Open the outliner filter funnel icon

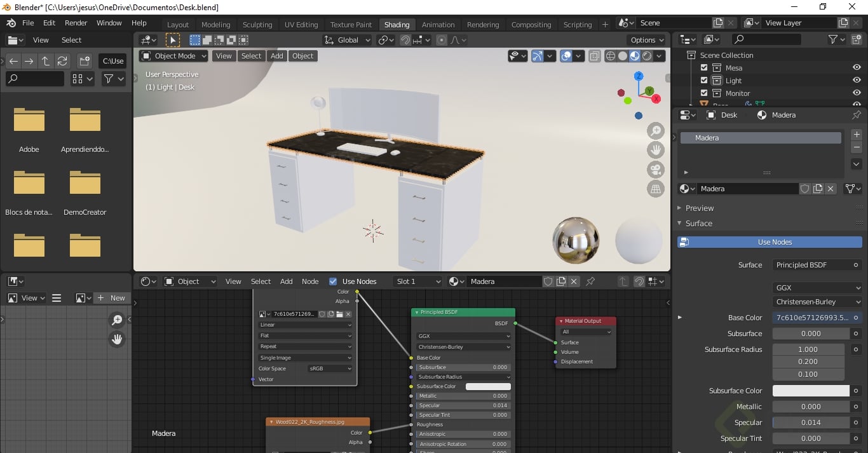tap(834, 39)
